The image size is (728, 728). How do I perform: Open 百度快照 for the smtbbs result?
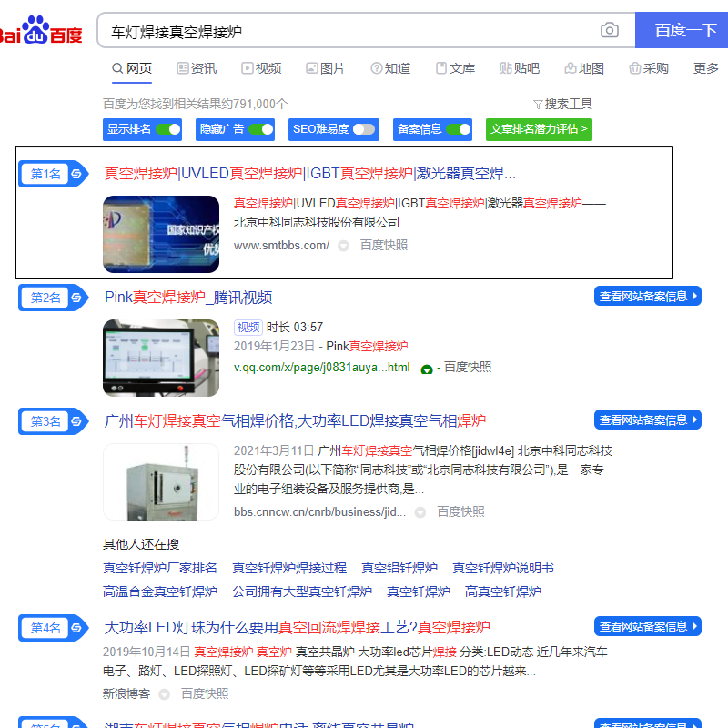click(384, 245)
